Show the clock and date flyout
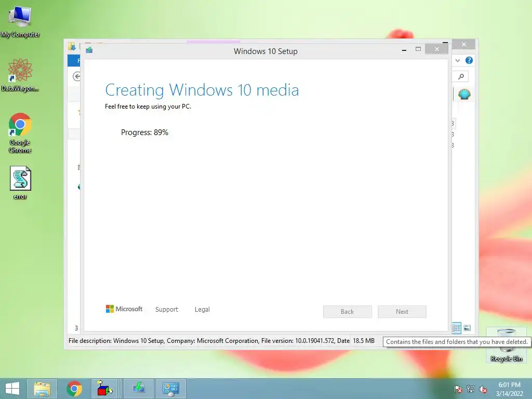Viewport: 532px width, 399px height. 509,389
